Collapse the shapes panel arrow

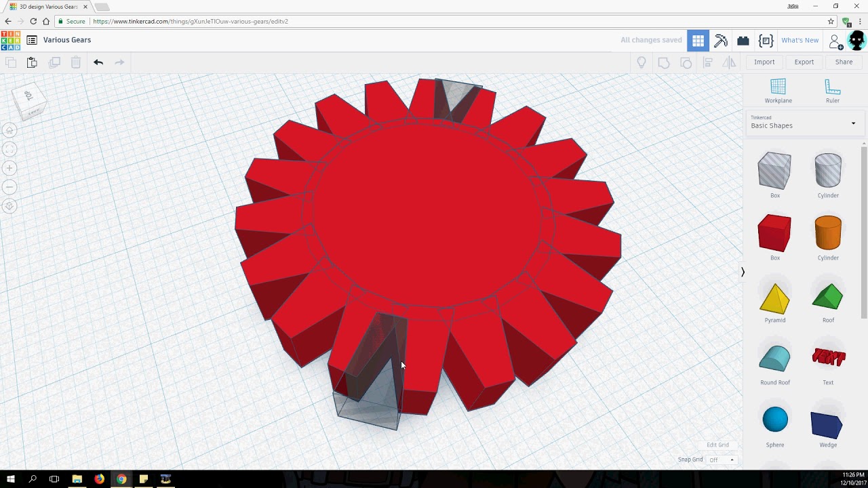tap(743, 272)
